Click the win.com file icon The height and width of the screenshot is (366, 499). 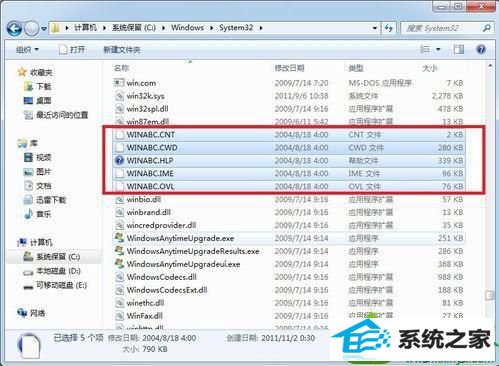(x=119, y=83)
